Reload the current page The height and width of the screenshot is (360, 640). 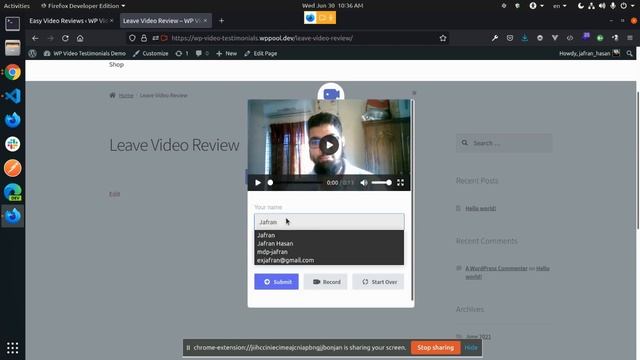pos(65,38)
